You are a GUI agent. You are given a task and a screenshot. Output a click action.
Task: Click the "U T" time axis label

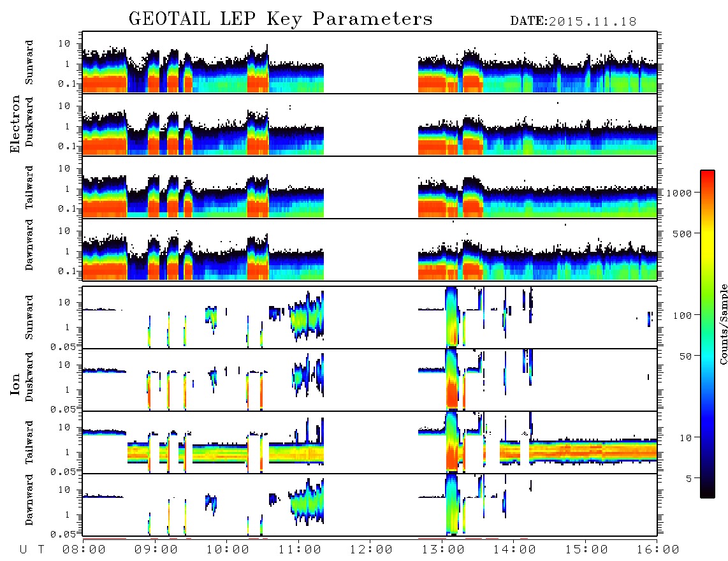tap(32, 550)
